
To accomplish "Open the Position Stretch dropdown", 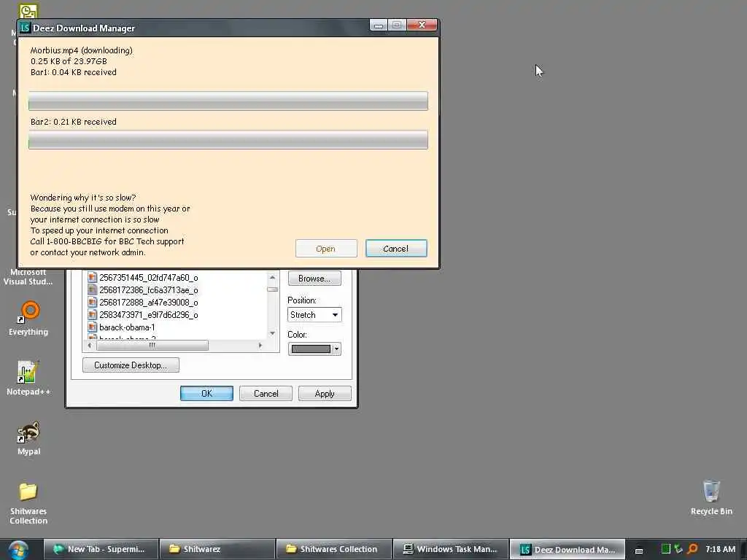I will (314, 315).
